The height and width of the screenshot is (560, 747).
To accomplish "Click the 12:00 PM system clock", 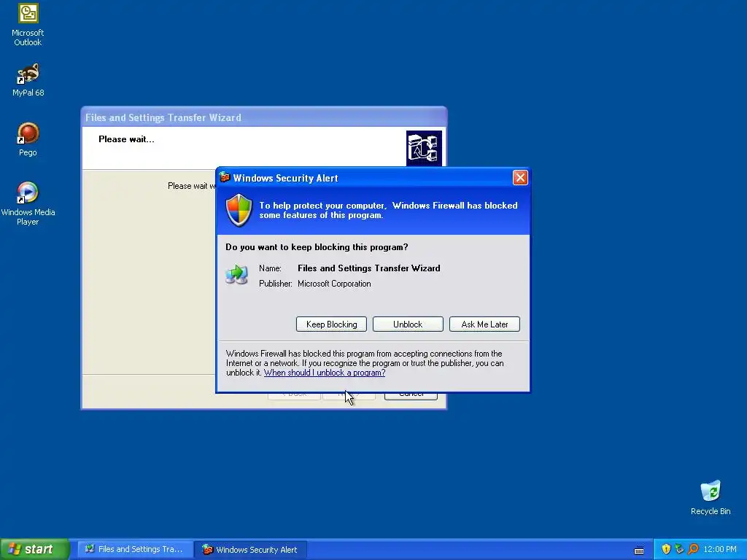I will pyautogui.click(x=720, y=549).
